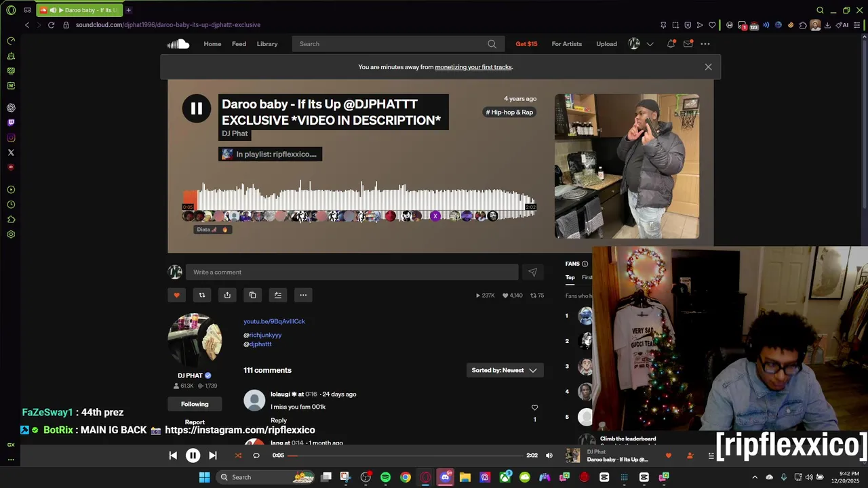Open track more options (three dots)
Screen dimensions: 868x488
point(303,295)
